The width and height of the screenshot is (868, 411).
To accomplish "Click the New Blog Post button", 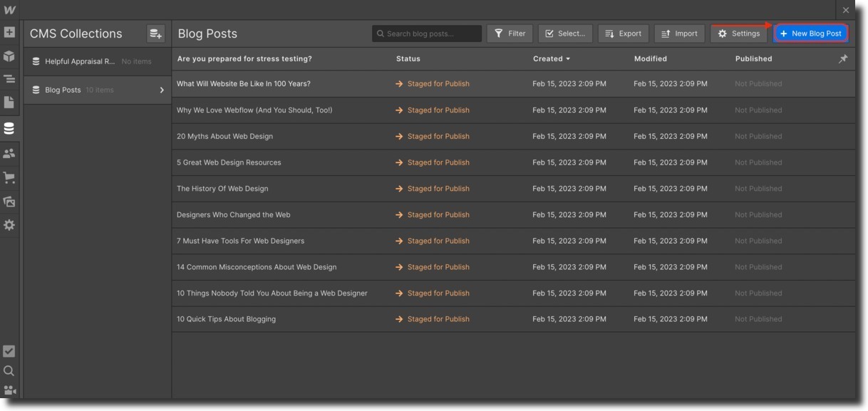I will pos(811,33).
